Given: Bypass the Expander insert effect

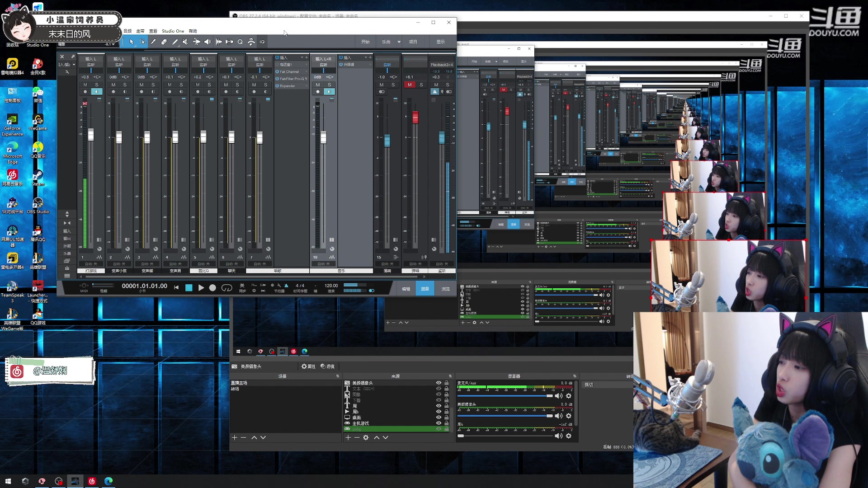Looking at the screenshot, I should click(x=277, y=86).
